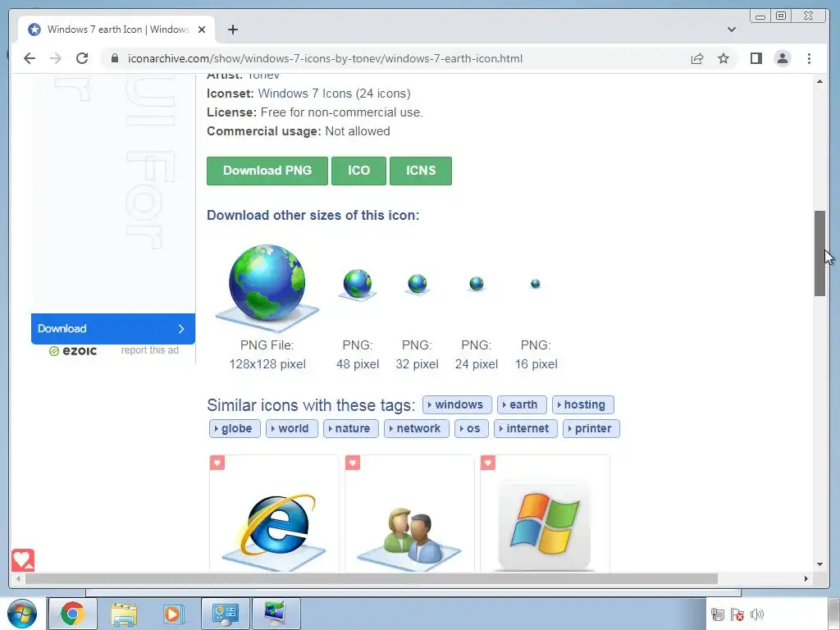Screen dimensions: 840x630
Task: Open a new browser tab
Action: 232,30
